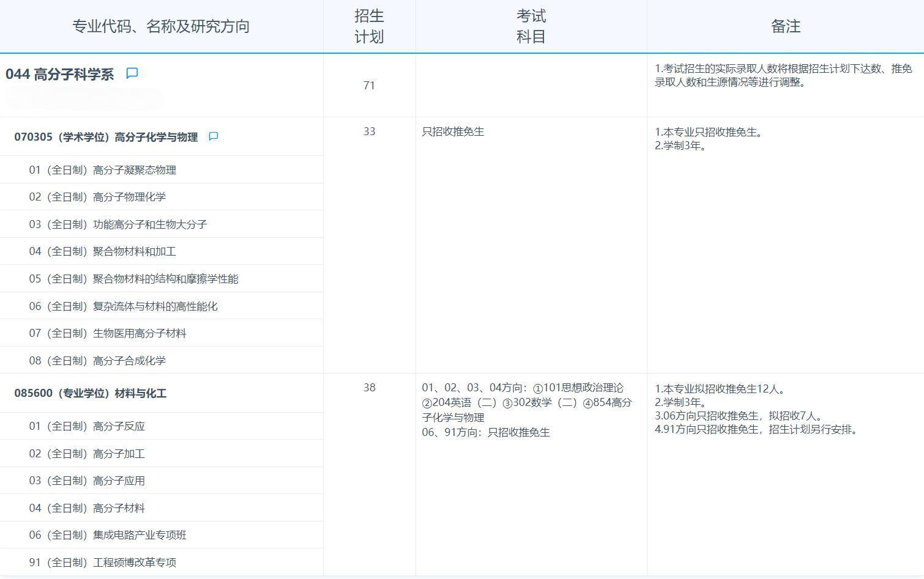Select research direction 05 聚合物材料的结构和摩擦学性能
This screenshot has width=924, height=579.
click(133, 278)
